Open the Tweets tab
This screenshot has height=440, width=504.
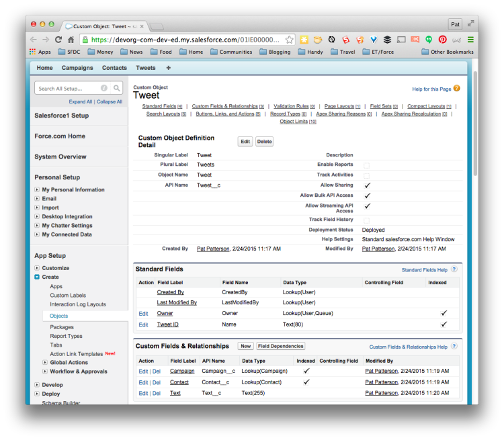(146, 68)
